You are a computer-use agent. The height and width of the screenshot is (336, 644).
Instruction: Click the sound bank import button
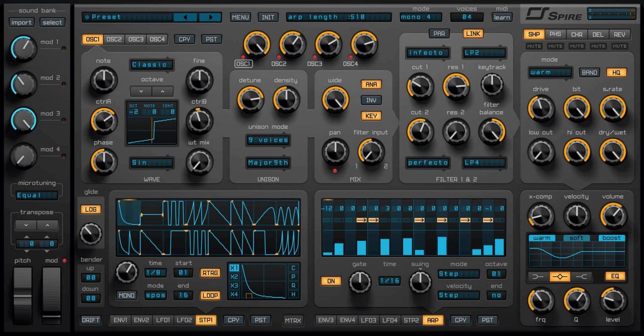click(22, 22)
